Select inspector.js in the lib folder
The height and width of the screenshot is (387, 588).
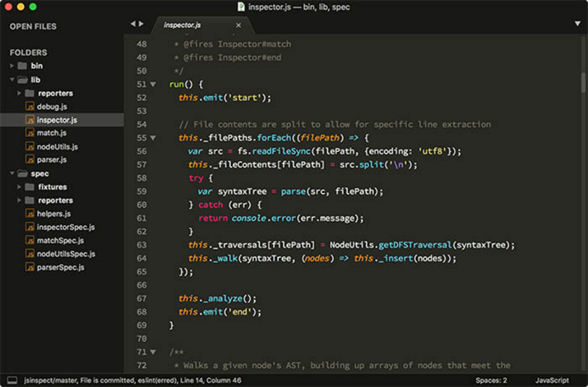(57, 120)
